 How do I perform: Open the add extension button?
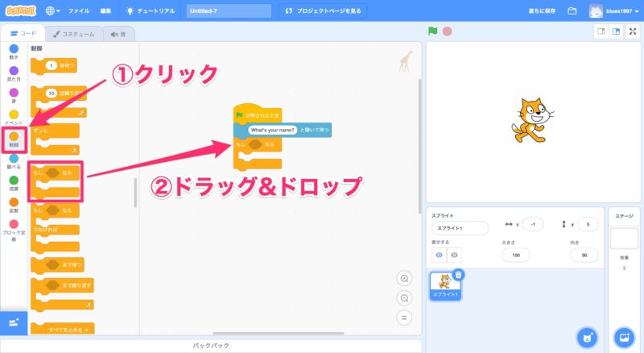pyautogui.click(x=14, y=322)
